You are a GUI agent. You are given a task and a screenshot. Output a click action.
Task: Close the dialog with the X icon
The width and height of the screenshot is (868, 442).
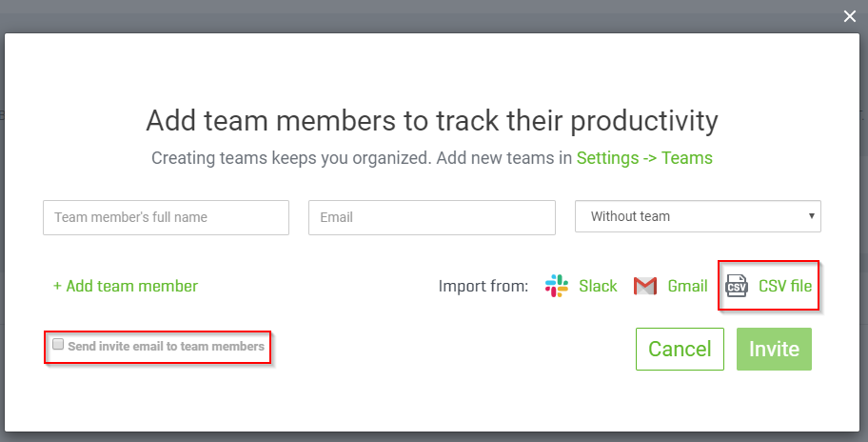(850, 16)
